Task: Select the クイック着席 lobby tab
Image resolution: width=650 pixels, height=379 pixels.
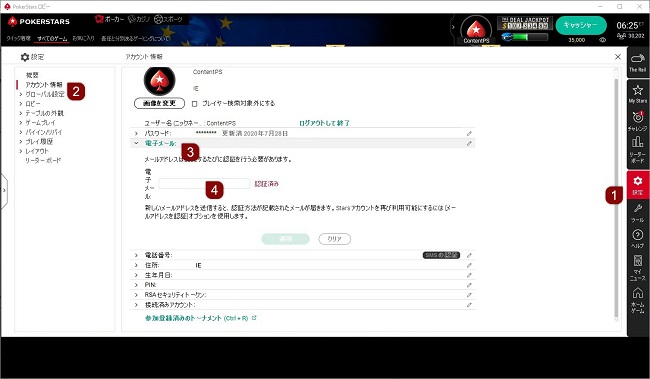Action: click(x=18, y=39)
